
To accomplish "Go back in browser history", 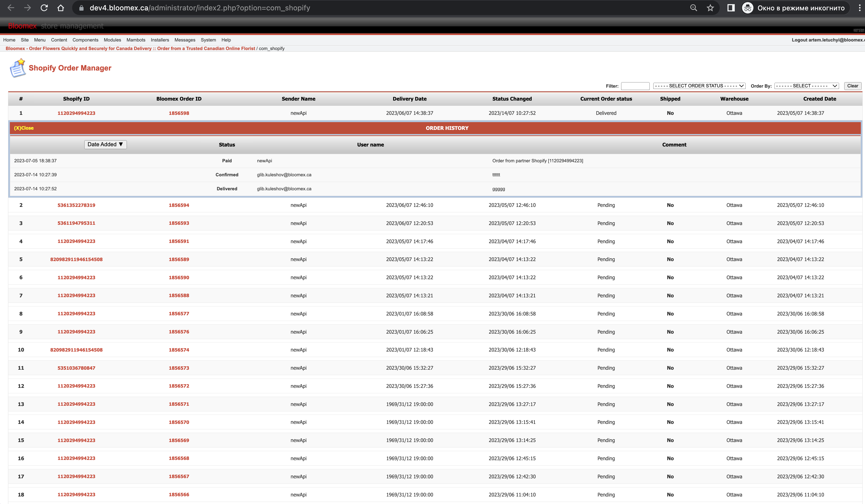I will tap(11, 8).
